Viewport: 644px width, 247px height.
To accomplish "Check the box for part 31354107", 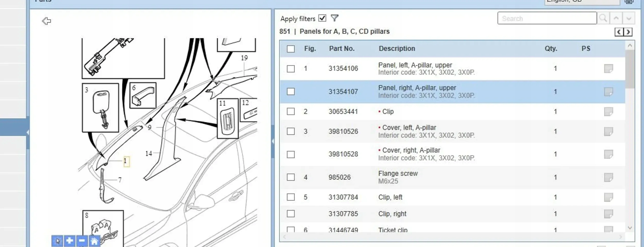I will (291, 92).
